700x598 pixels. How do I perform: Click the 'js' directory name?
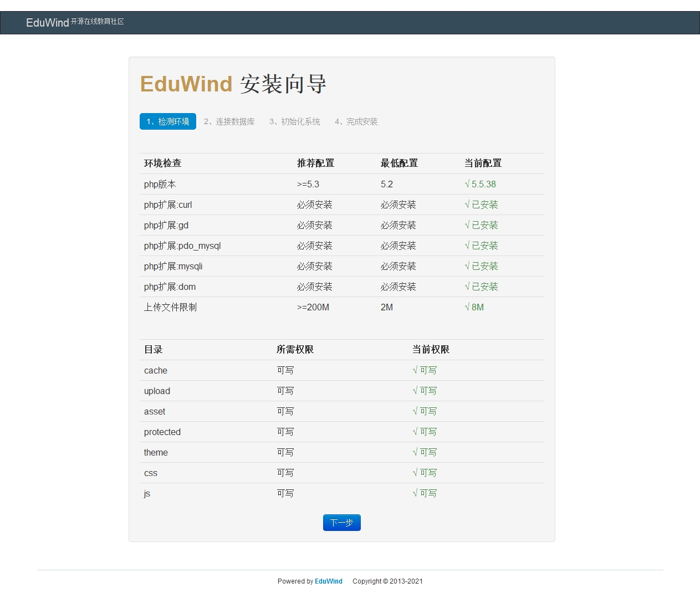147,493
